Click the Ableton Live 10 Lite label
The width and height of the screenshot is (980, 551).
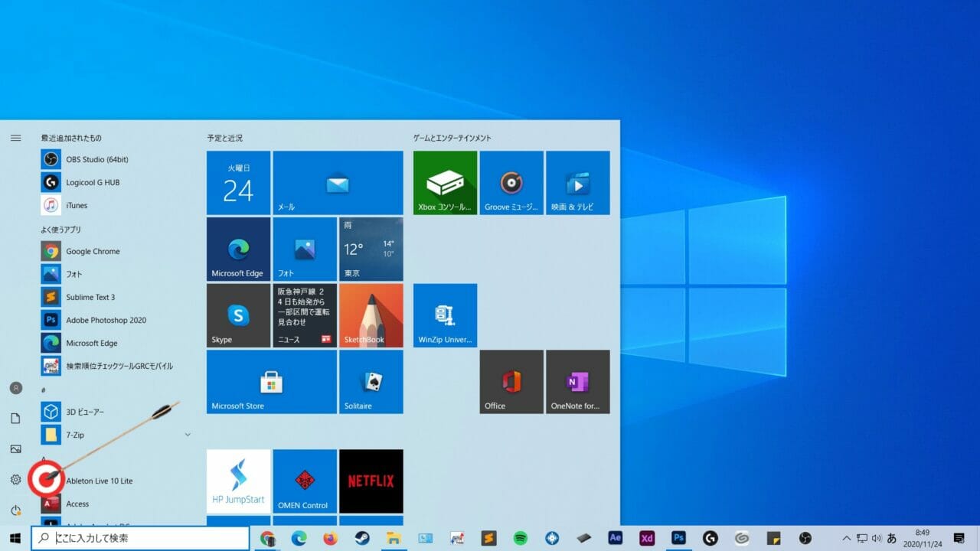pos(100,481)
